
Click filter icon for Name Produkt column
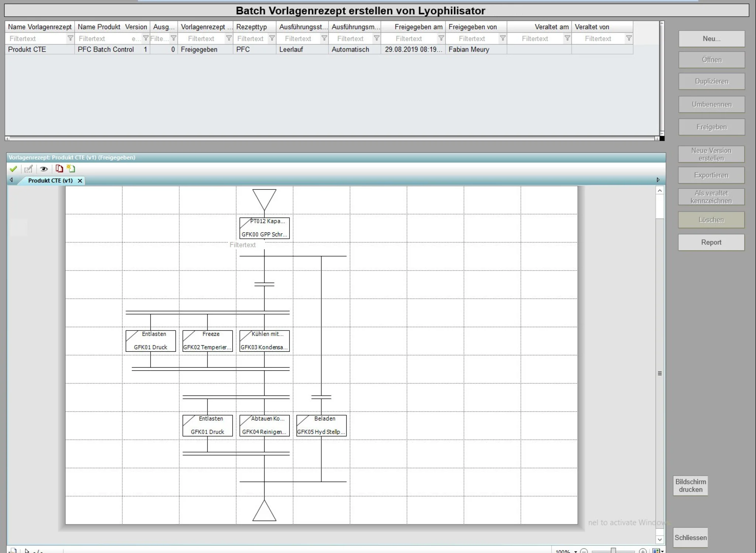point(146,38)
